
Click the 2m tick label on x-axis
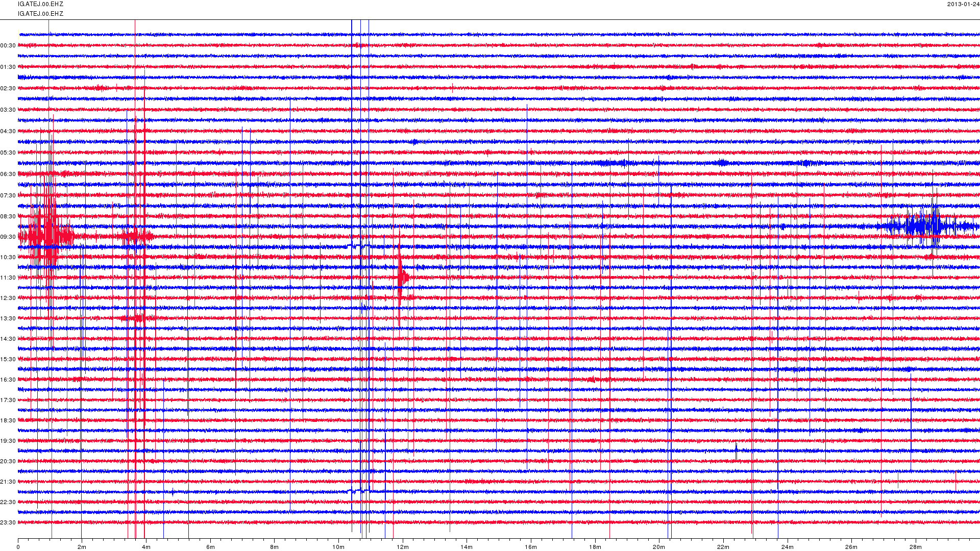tap(82, 547)
